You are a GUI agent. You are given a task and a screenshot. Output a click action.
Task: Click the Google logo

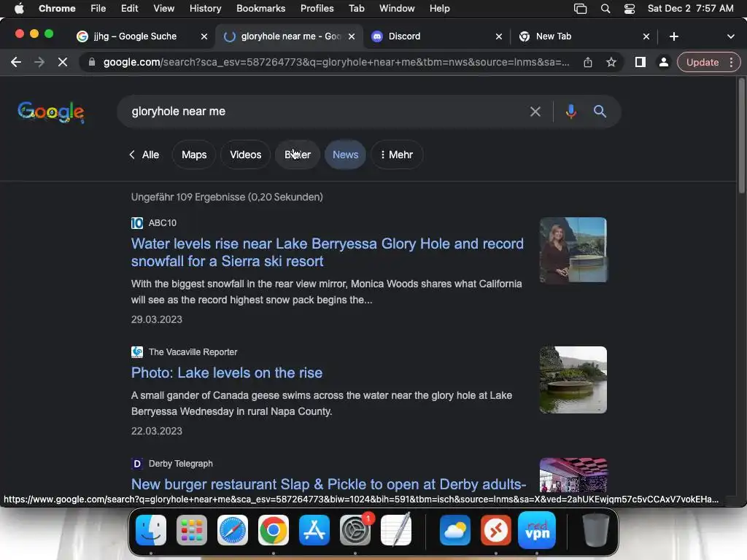(x=51, y=112)
